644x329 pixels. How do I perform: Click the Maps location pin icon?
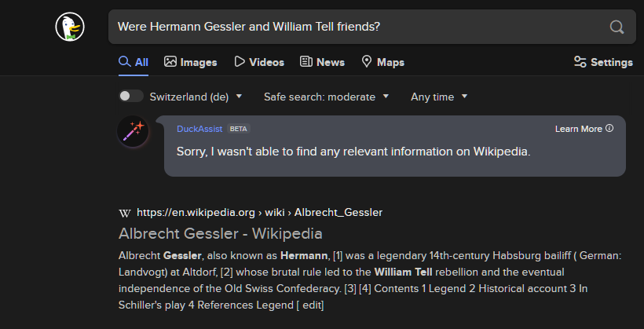click(x=366, y=61)
